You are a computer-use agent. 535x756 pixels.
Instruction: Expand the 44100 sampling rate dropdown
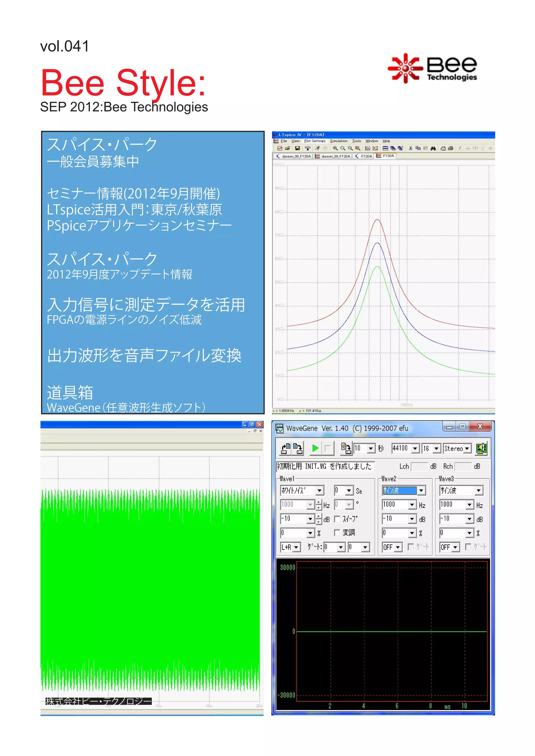click(415, 448)
